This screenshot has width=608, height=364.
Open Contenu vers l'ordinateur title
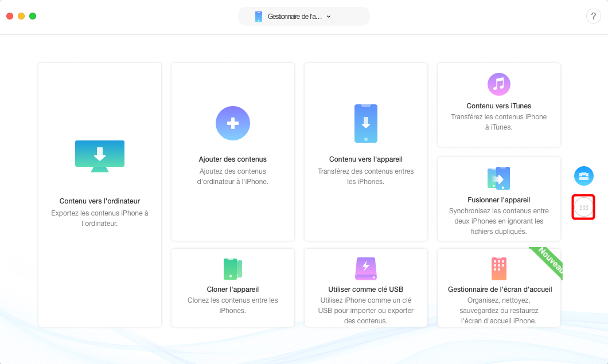pyautogui.click(x=100, y=201)
